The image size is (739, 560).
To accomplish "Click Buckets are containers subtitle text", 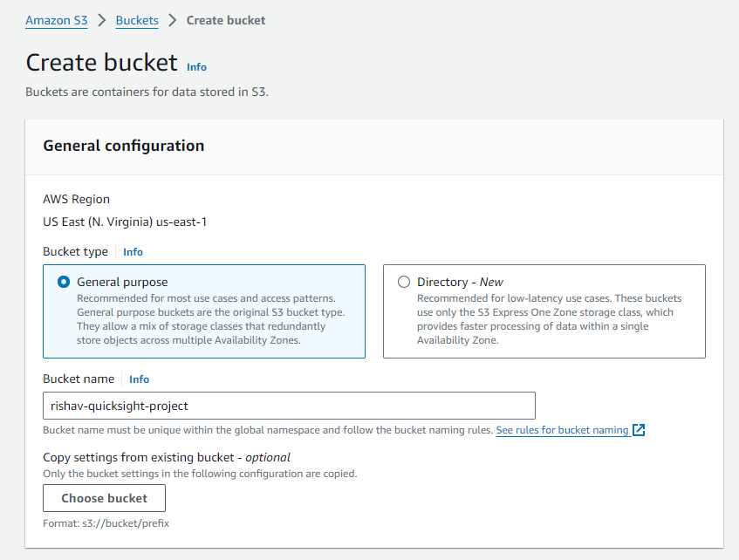I will coord(147,92).
